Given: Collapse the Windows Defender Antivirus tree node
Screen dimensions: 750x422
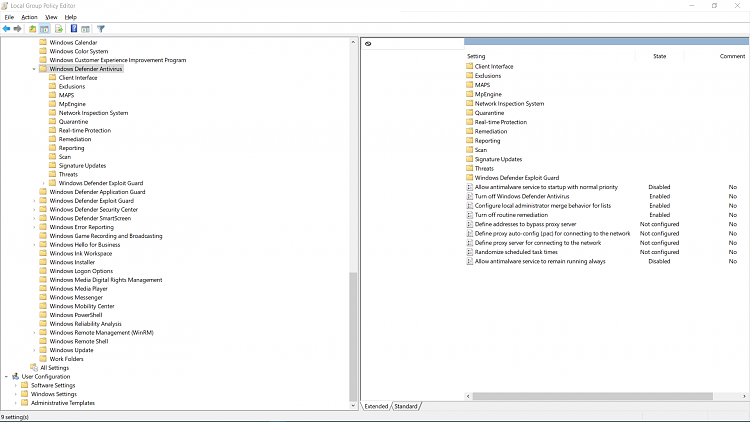Looking at the screenshot, I should 34,69.
